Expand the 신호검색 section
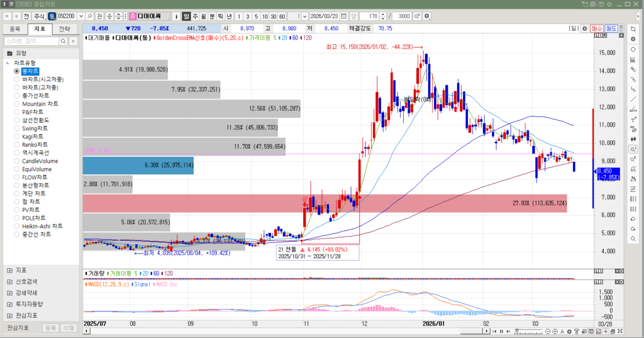Image resolution: width=644 pixels, height=338 pixels. coord(9,282)
